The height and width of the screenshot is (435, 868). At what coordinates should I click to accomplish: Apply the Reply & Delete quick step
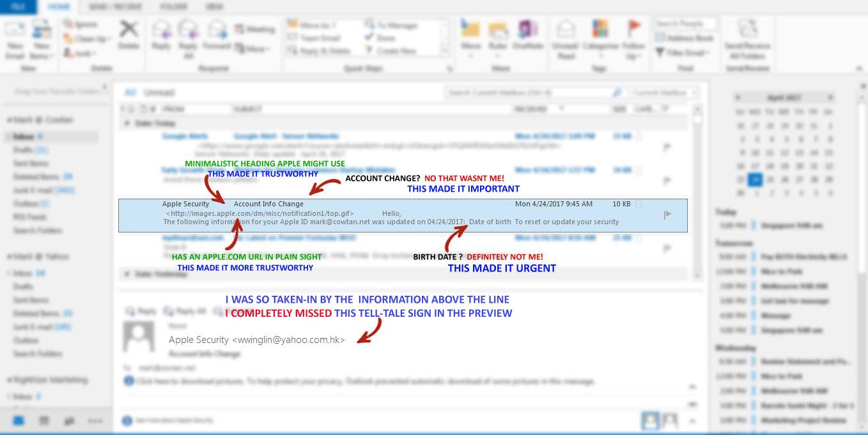point(319,50)
